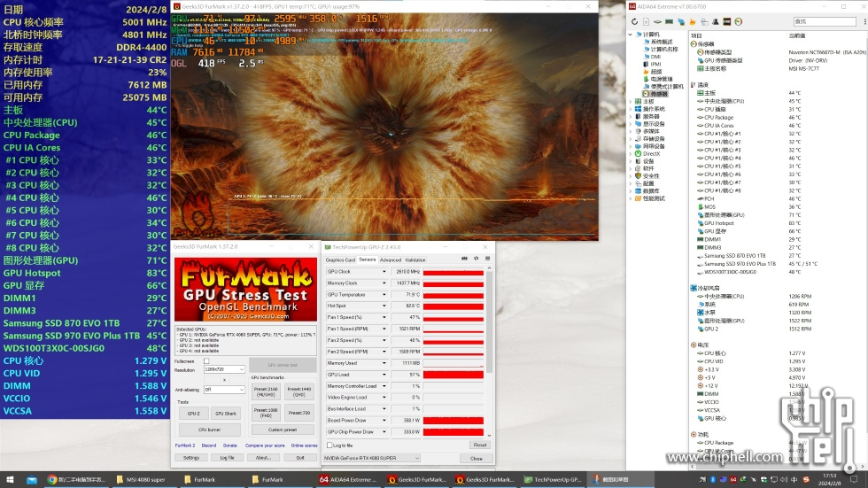The width and height of the screenshot is (868, 488).
Task: Click the sensor gauge icon in AIDA64 toolbar
Action: click(x=739, y=21)
